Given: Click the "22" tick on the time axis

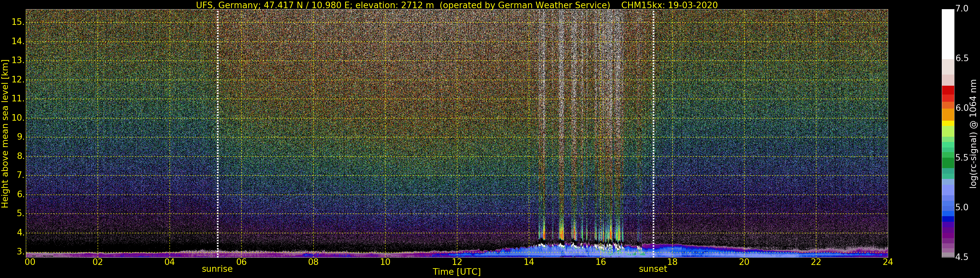Looking at the screenshot, I should pyautogui.click(x=816, y=262).
